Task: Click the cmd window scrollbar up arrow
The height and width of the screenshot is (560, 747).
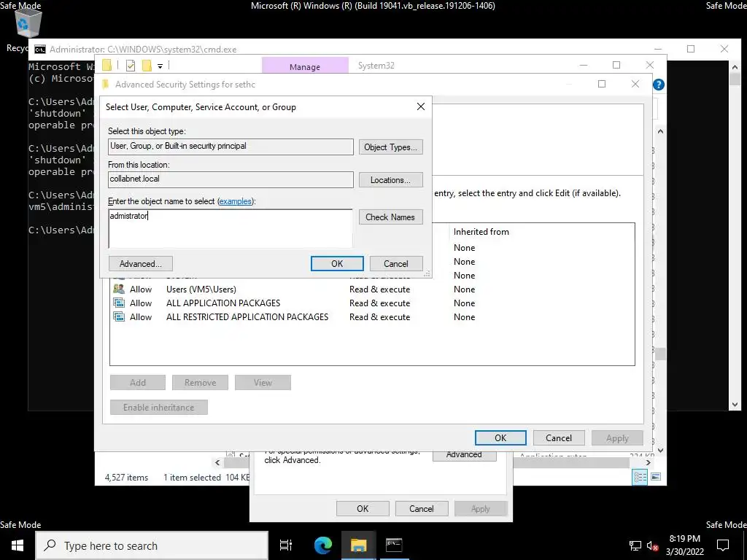Action: pos(735,67)
